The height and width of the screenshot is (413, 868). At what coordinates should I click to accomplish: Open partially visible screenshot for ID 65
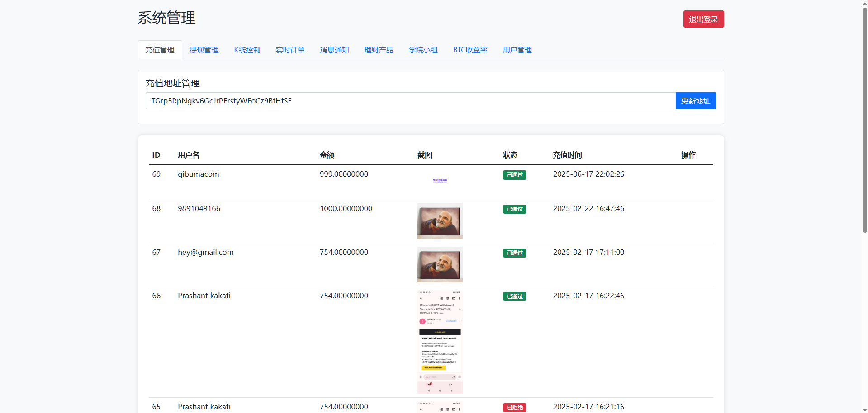pyautogui.click(x=440, y=407)
